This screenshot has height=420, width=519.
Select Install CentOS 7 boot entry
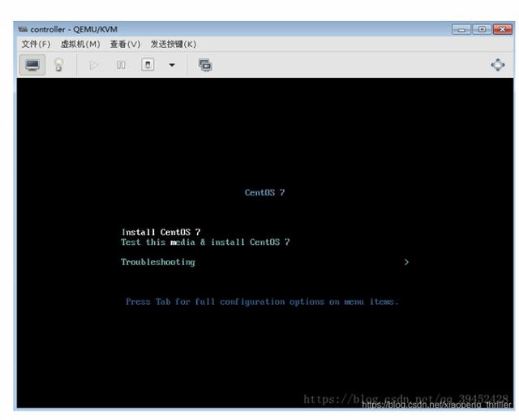point(161,232)
